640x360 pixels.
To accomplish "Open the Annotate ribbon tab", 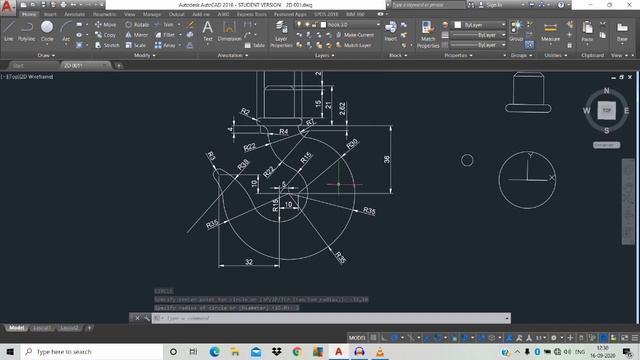I will tap(75, 14).
